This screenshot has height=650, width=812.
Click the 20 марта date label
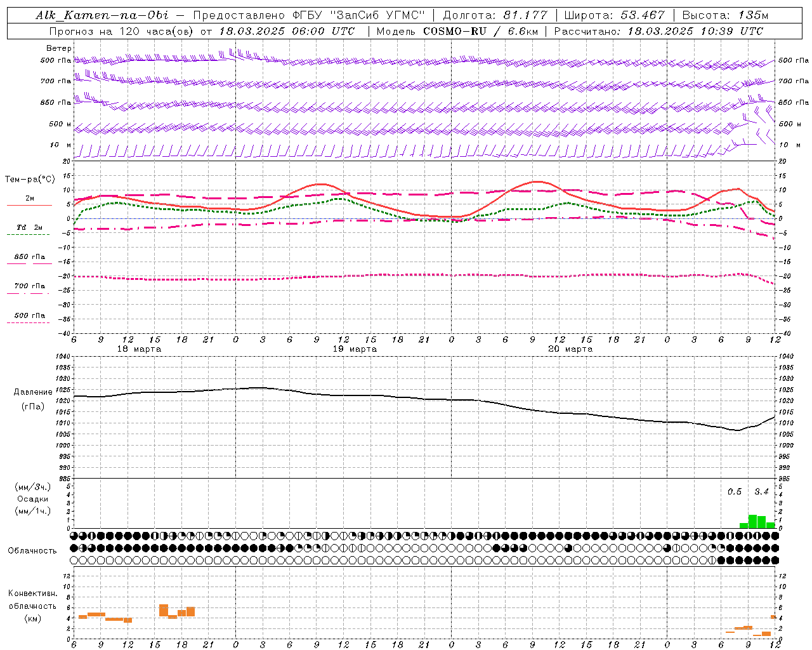pos(571,349)
